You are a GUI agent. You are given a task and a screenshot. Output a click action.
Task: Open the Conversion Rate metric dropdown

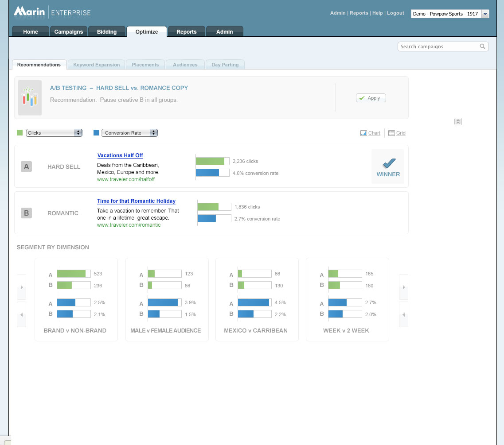pos(129,133)
